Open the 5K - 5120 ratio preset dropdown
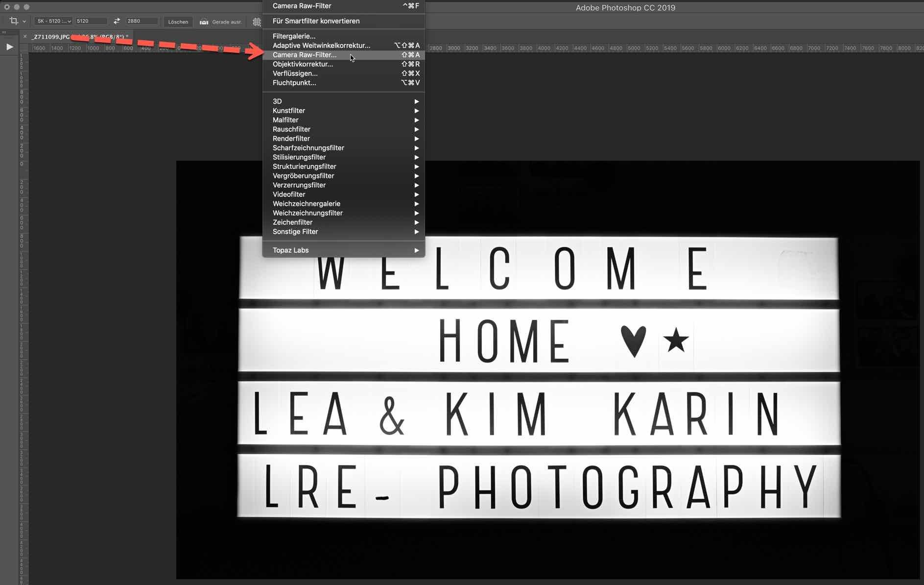The image size is (924, 585). coord(54,21)
